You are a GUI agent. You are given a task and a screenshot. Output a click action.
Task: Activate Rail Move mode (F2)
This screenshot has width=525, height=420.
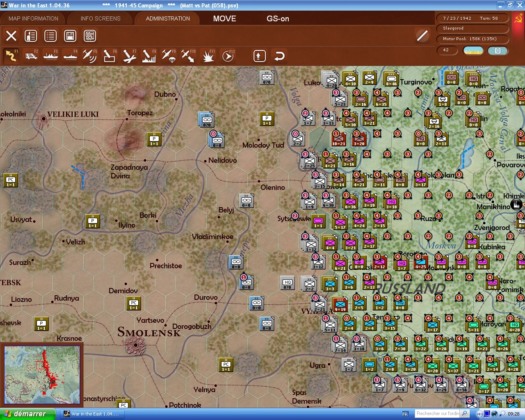coord(31,56)
